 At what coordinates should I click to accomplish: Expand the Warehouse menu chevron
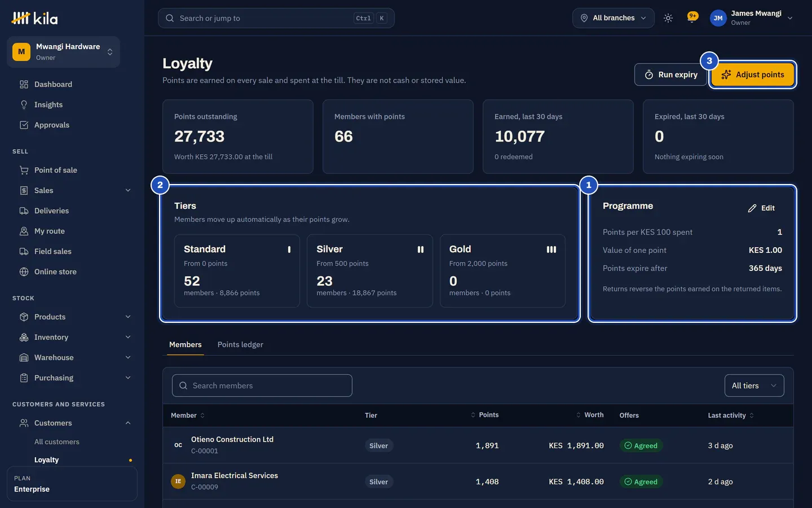(x=128, y=357)
